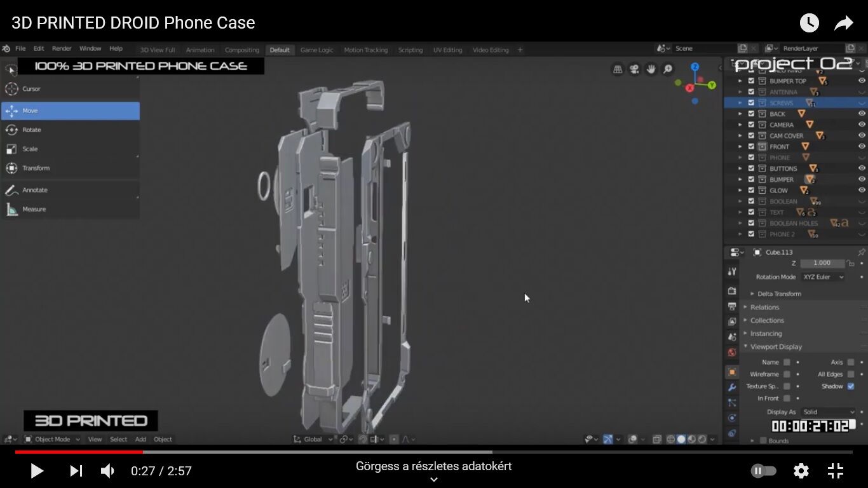Enable the Wireframe checkbox
This screenshot has height=488, width=868.
[787, 374]
